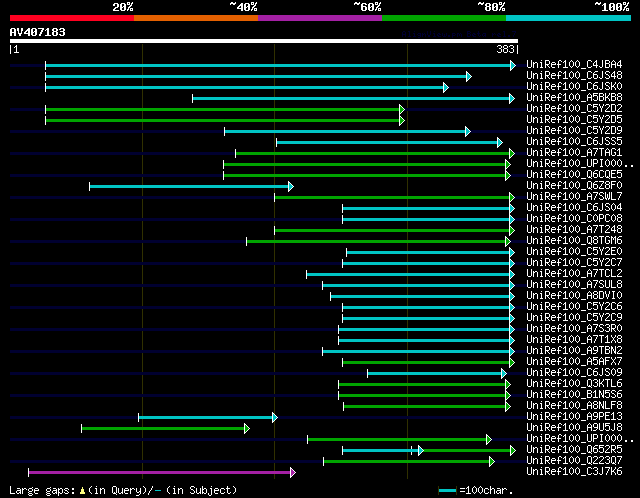This screenshot has height=498, width=640.
Task: Select the UniRef100_C6JSS5 label
Action: [x=574, y=142]
